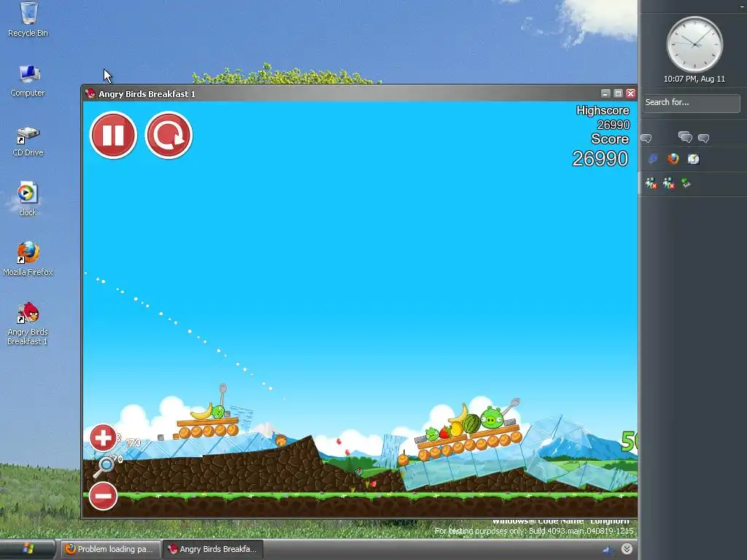Switch to 'Problem loading pa...' taskbar button

(x=109, y=549)
